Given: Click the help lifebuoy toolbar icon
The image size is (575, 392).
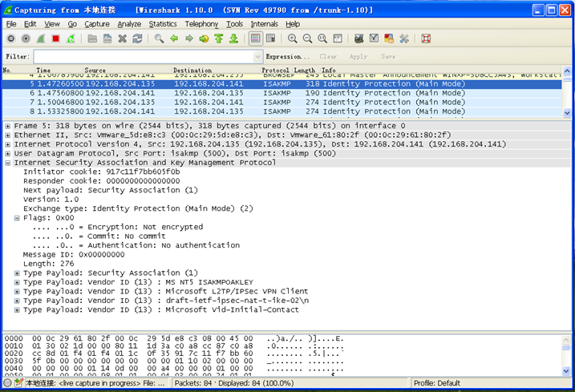Looking at the screenshot, I should (x=426, y=38).
